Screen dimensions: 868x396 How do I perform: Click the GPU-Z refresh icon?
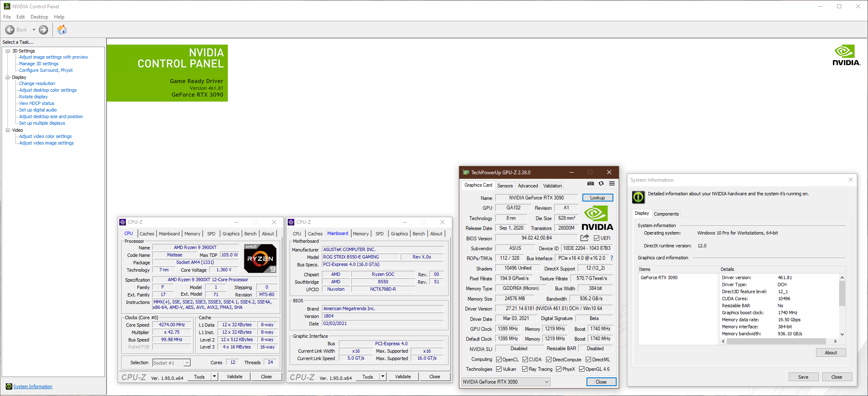(x=601, y=184)
